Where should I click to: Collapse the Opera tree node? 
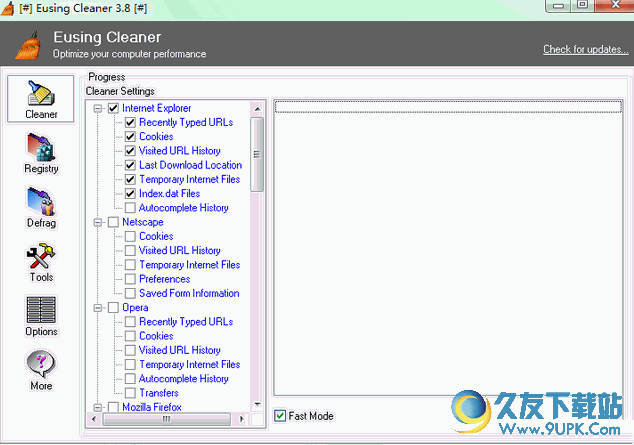(97, 308)
